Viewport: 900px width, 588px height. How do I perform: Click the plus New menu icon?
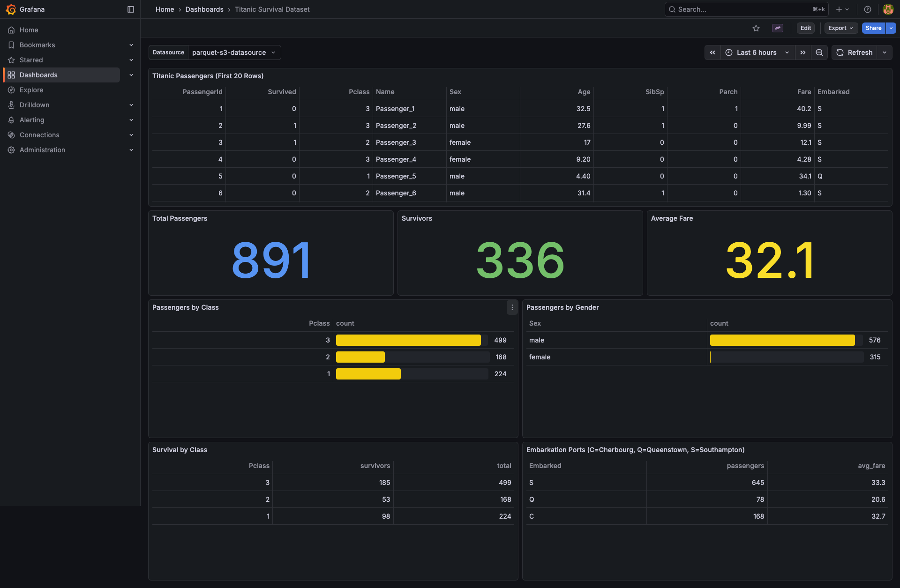tap(842, 9)
